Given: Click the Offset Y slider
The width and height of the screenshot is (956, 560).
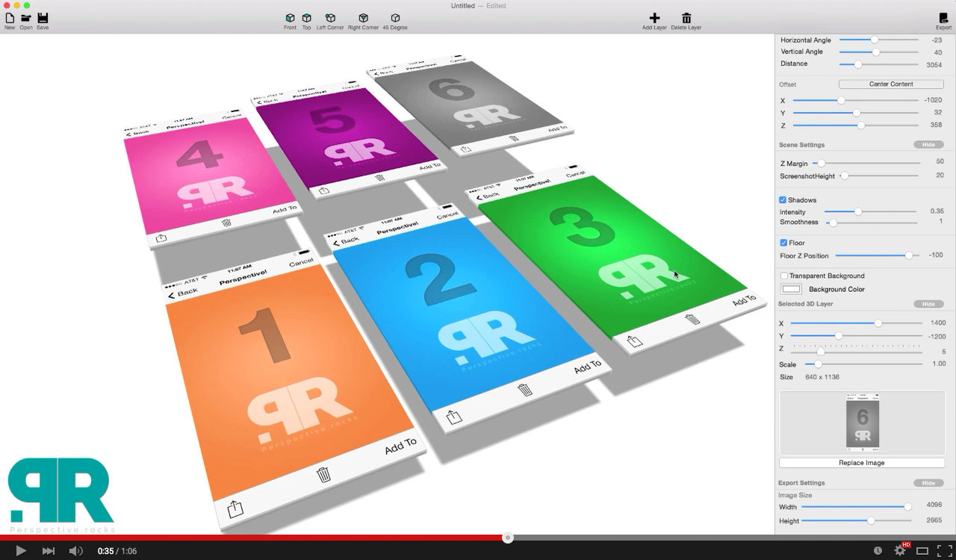Looking at the screenshot, I should point(856,113).
